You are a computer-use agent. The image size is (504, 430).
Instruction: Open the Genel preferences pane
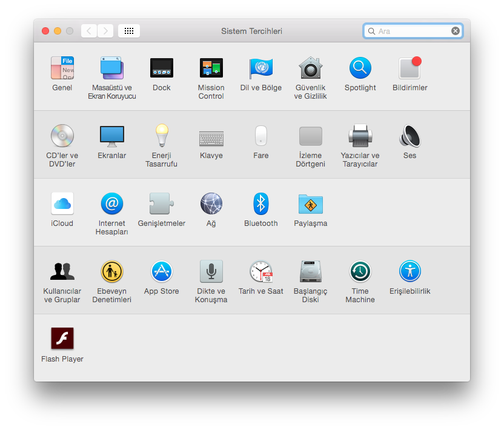[x=62, y=68]
